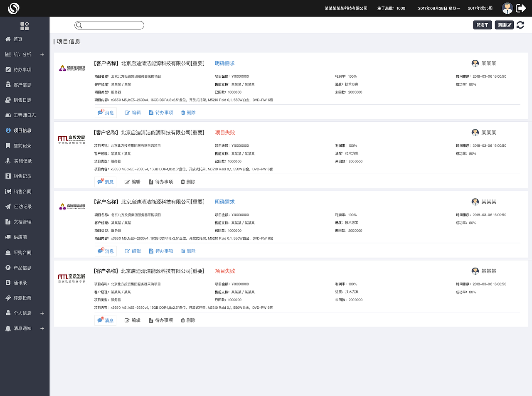Click the company name in the header
Image resolution: width=532 pixels, height=396 pixels.
[346, 8]
